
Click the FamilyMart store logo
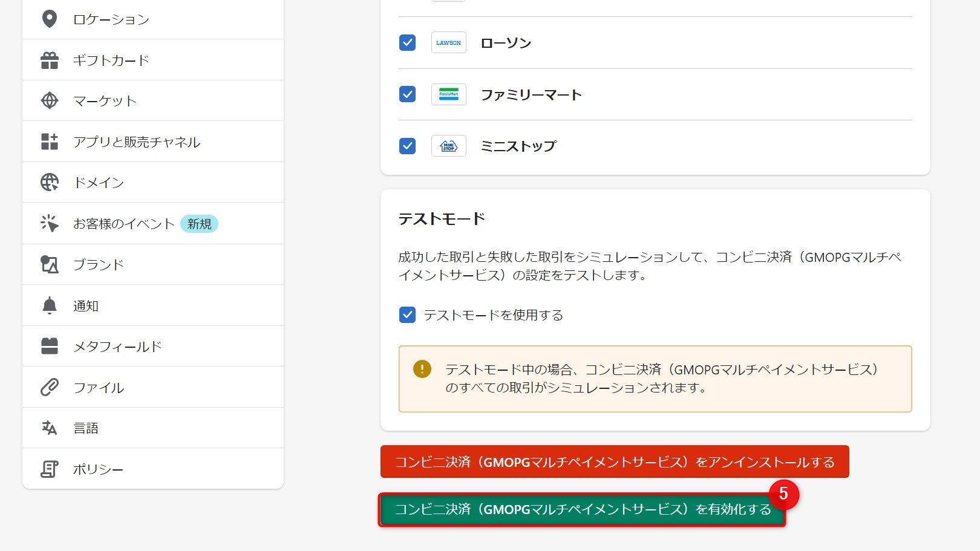[x=448, y=94]
